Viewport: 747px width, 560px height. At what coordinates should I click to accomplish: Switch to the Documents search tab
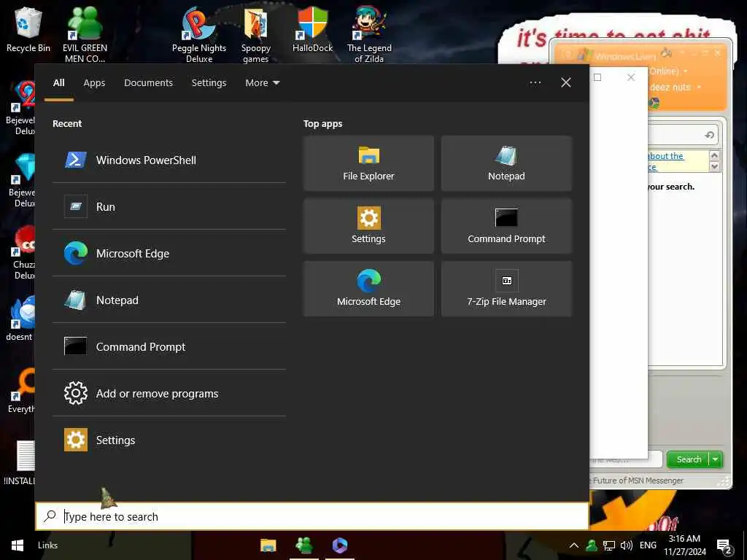148,83
